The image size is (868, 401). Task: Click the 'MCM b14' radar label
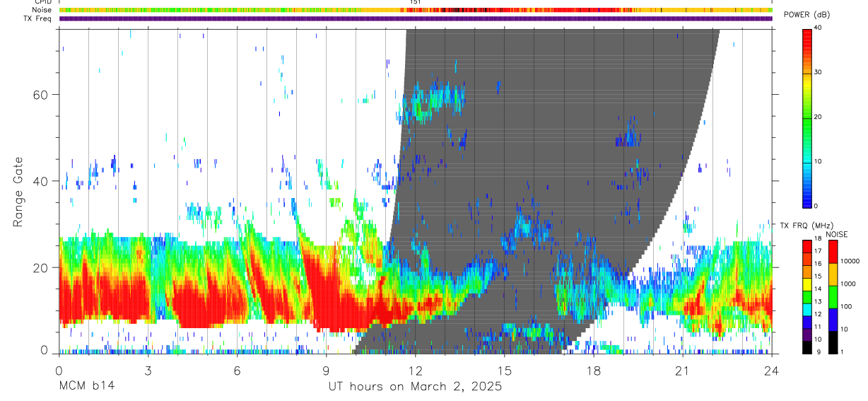coord(86,387)
